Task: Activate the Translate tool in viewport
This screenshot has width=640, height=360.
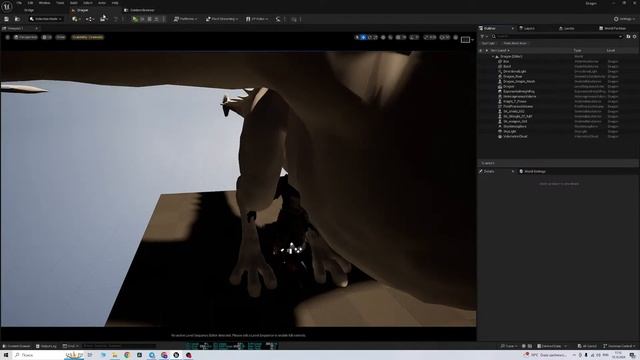Action: pyautogui.click(x=363, y=37)
